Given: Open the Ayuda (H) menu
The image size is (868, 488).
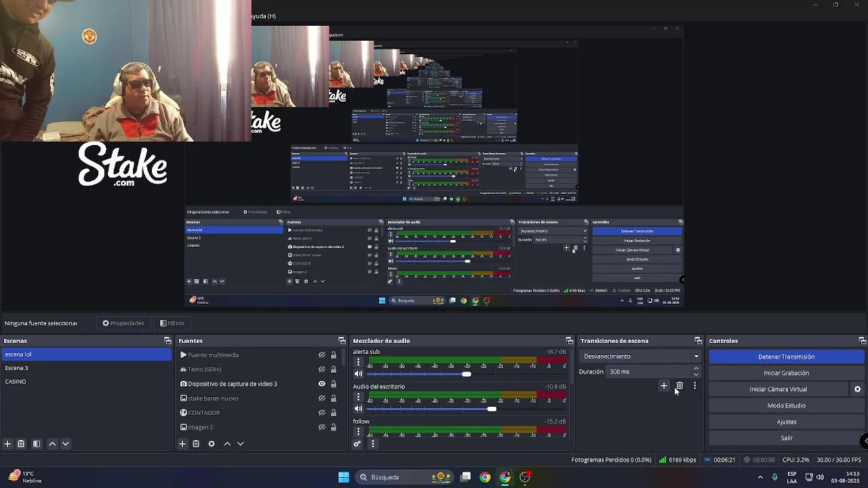Looking at the screenshot, I should pyautogui.click(x=263, y=16).
